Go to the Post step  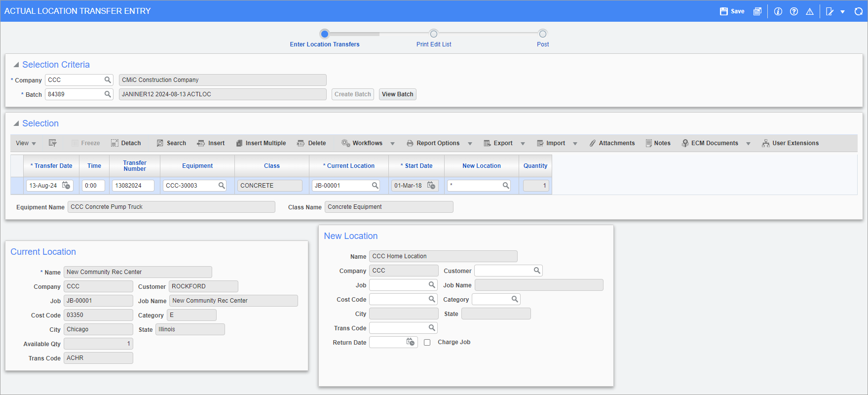tap(543, 34)
